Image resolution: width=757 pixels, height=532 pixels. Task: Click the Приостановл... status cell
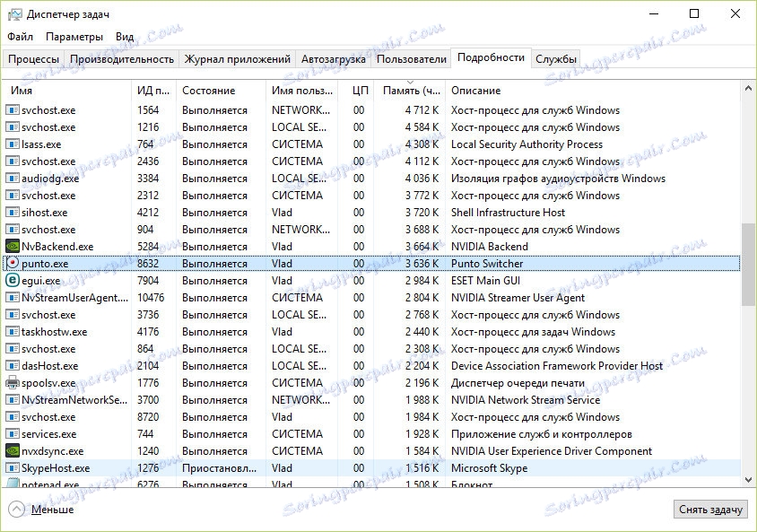(219, 468)
